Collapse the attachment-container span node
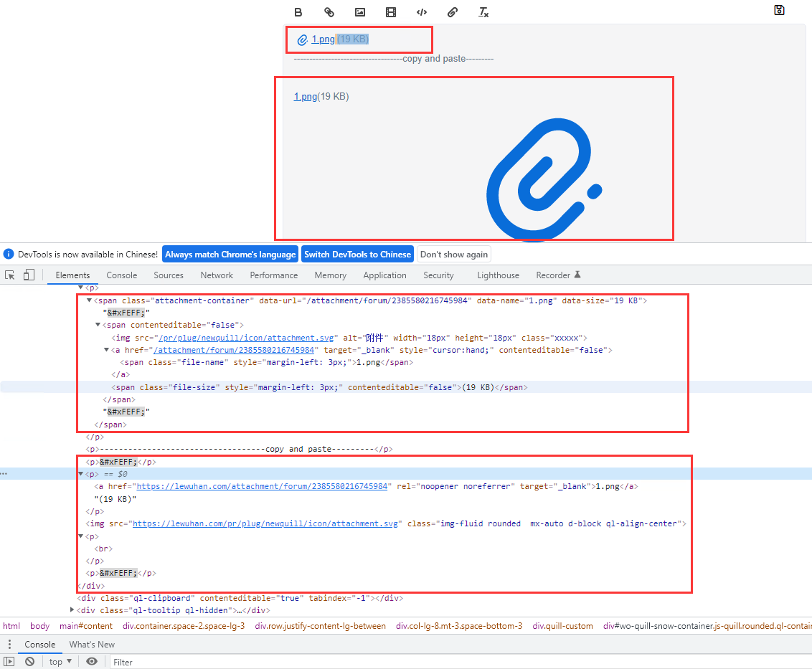Screen dimensions: 812x669 point(89,300)
